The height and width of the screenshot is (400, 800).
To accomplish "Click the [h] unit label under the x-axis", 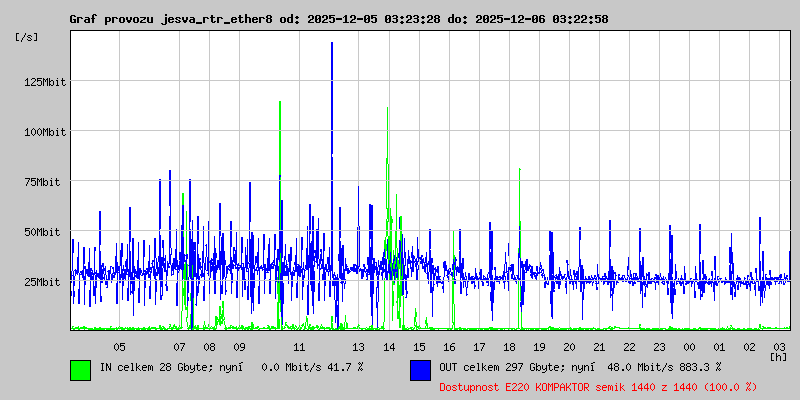I will point(778,356).
